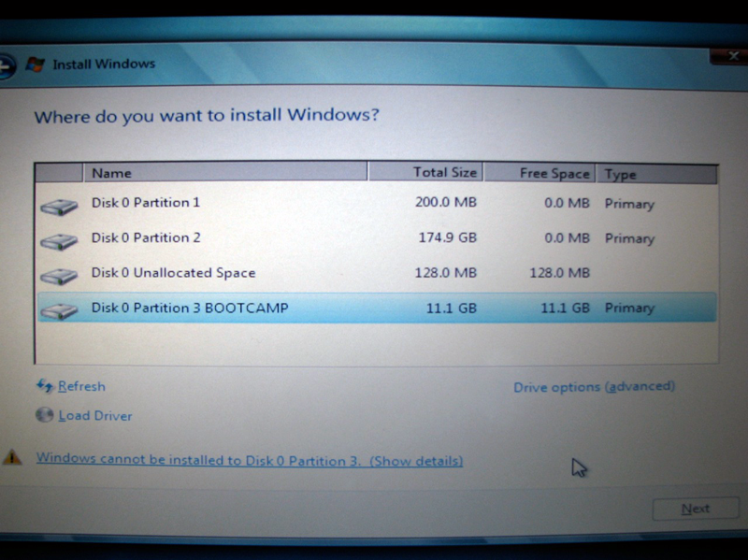Click 11.1 GB free space of BOOTCAMP
The width and height of the screenshot is (748, 560).
click(565, 309)
